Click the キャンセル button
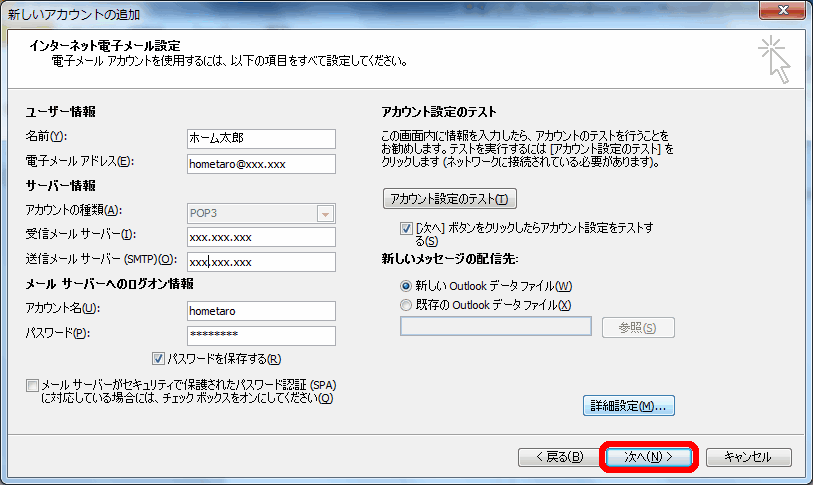The image size is (813, 485). [x=748, y=457]
